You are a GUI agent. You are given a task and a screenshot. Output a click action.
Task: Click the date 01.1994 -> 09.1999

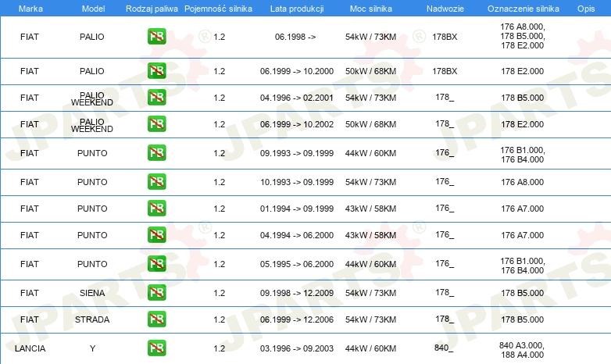coord(297,209)
